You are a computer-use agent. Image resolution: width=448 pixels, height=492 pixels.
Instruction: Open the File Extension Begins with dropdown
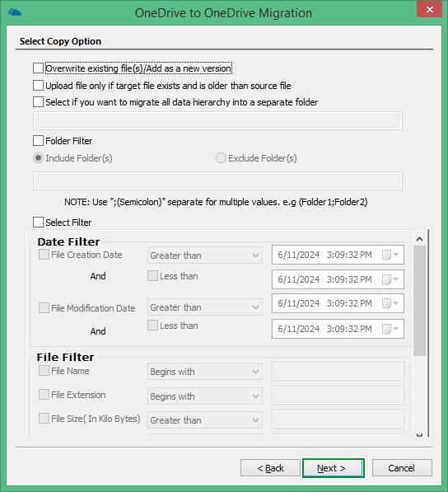tap(205, 396)
